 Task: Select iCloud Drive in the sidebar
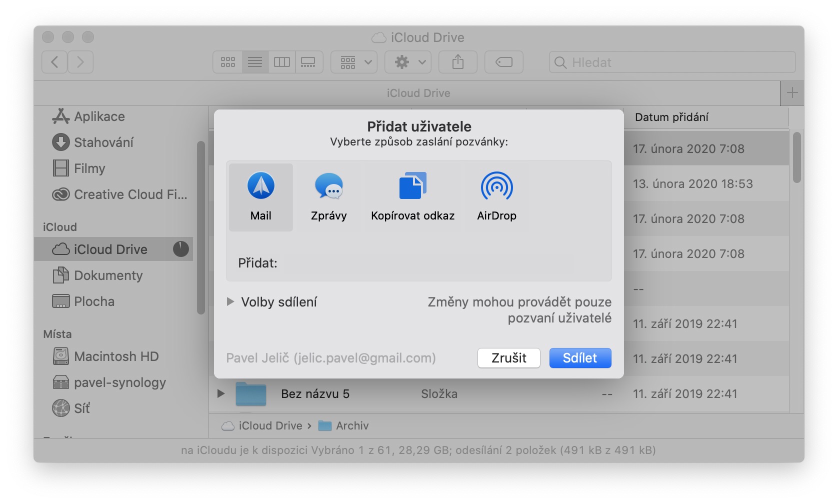(113, 249)
